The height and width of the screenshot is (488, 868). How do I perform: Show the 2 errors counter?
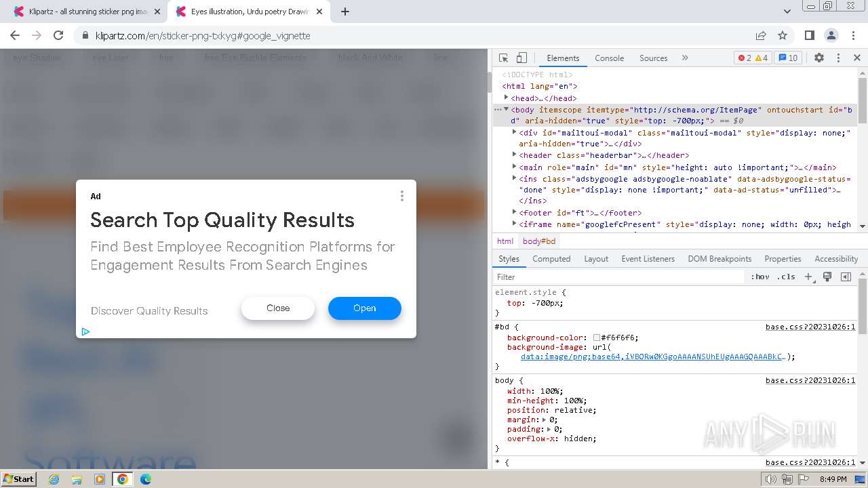(x=745, y=58)
